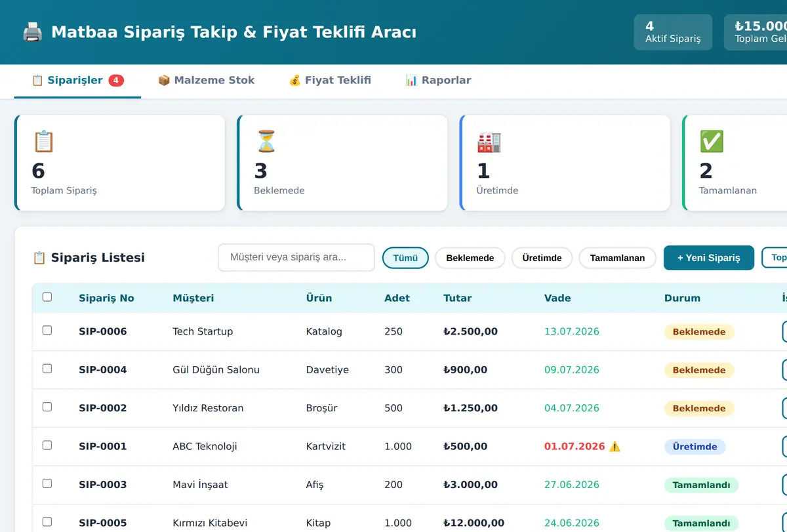This screenshot has height=532, width=787.
Task: Open the Siparişler tab
Action: pos(77,81)
